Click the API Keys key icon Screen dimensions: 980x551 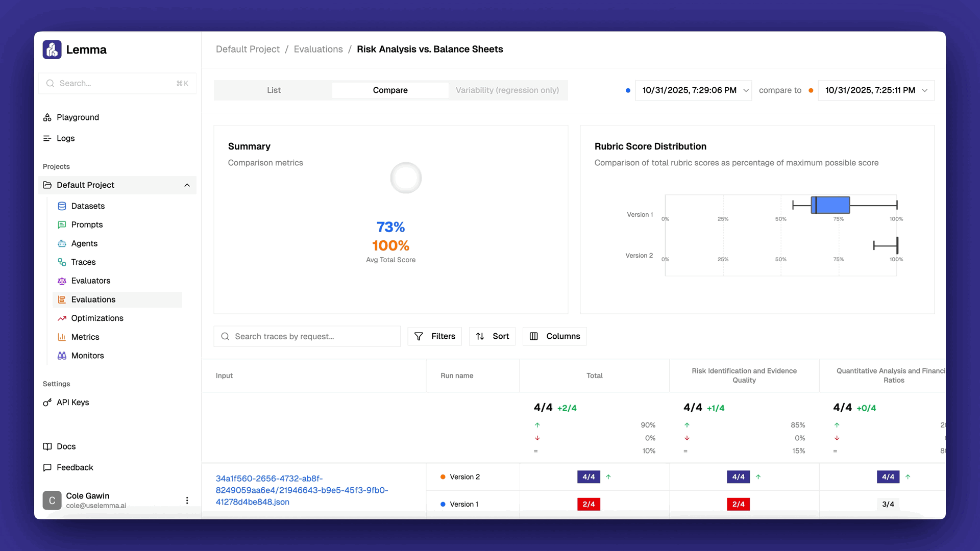click(47, 403)
